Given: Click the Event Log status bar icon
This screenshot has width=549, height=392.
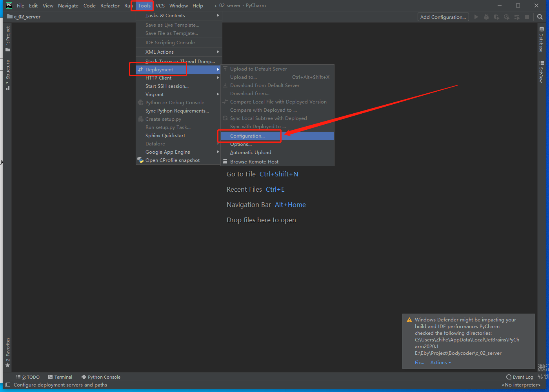Looking at the screenshot, I should (520, 377).
